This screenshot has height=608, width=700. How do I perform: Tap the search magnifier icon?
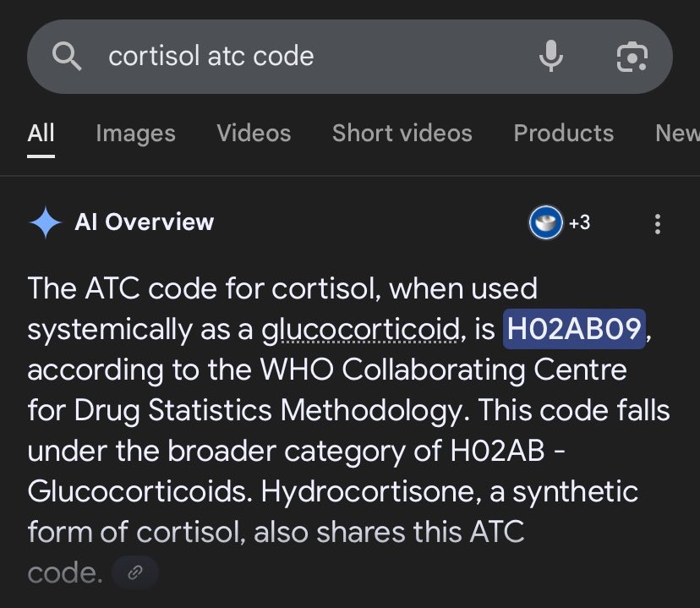tap(68, 57)
